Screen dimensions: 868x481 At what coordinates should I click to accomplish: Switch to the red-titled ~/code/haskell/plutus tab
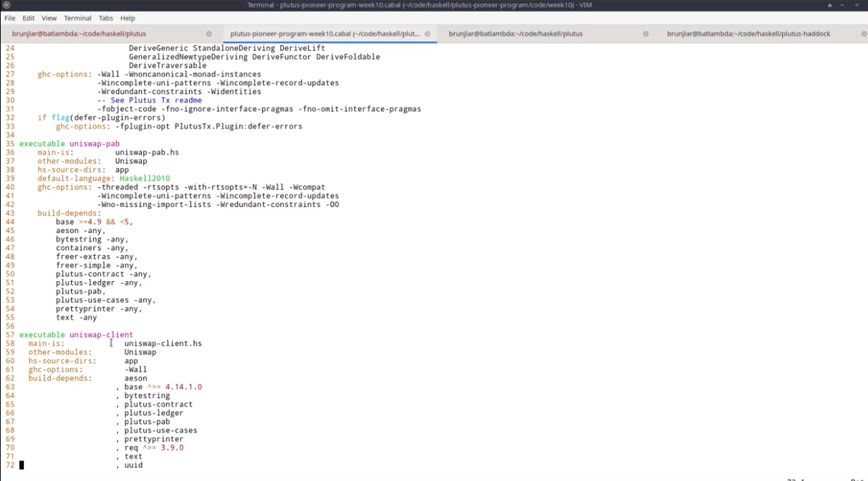79,34
